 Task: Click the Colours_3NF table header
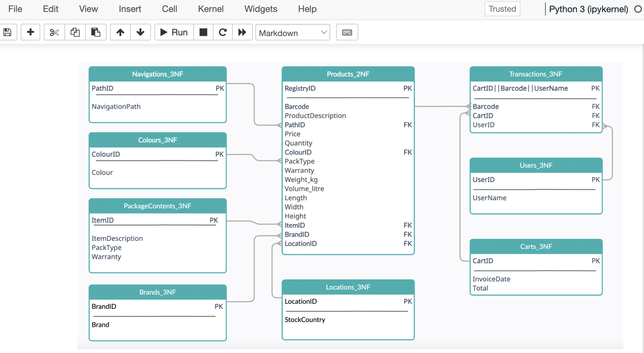[x=158, y=140]
